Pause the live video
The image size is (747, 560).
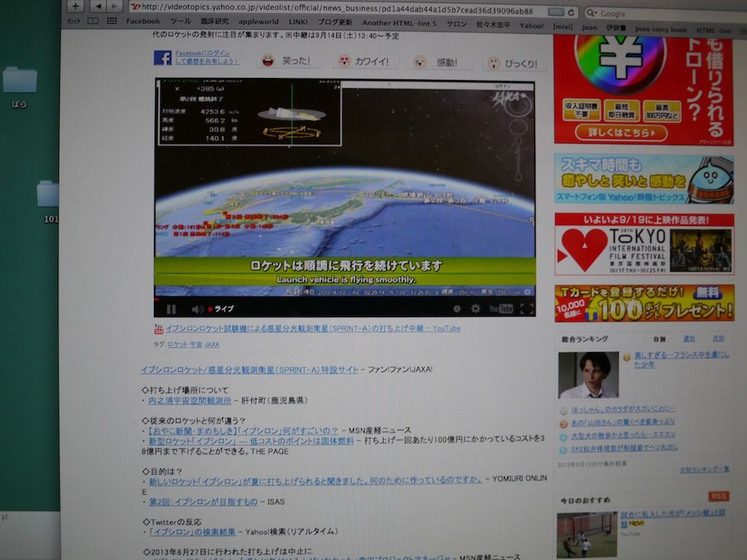171,309
